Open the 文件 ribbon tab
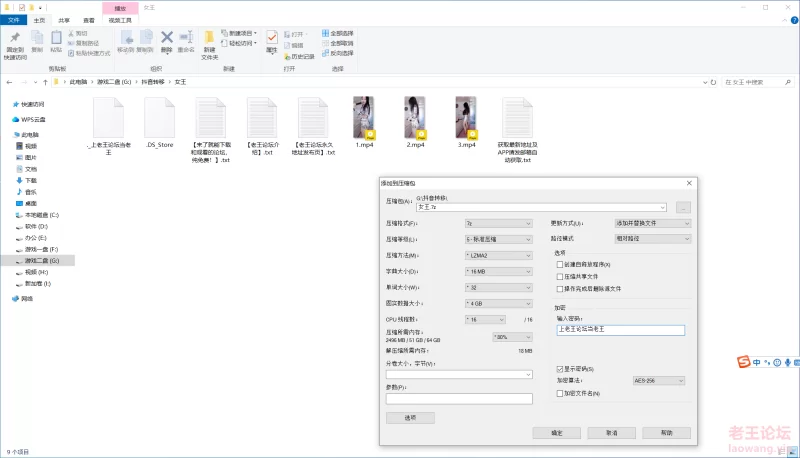This screenshot has width=800, height=458. click(13, 20)
